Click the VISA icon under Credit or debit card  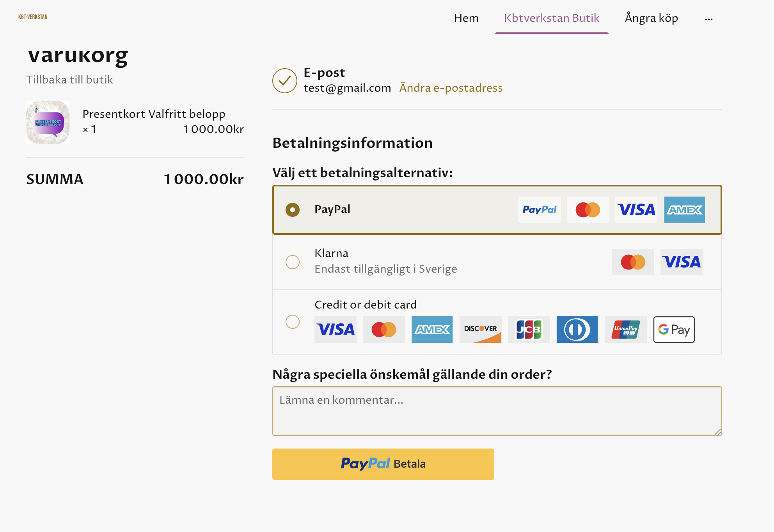tap(336, 330)
